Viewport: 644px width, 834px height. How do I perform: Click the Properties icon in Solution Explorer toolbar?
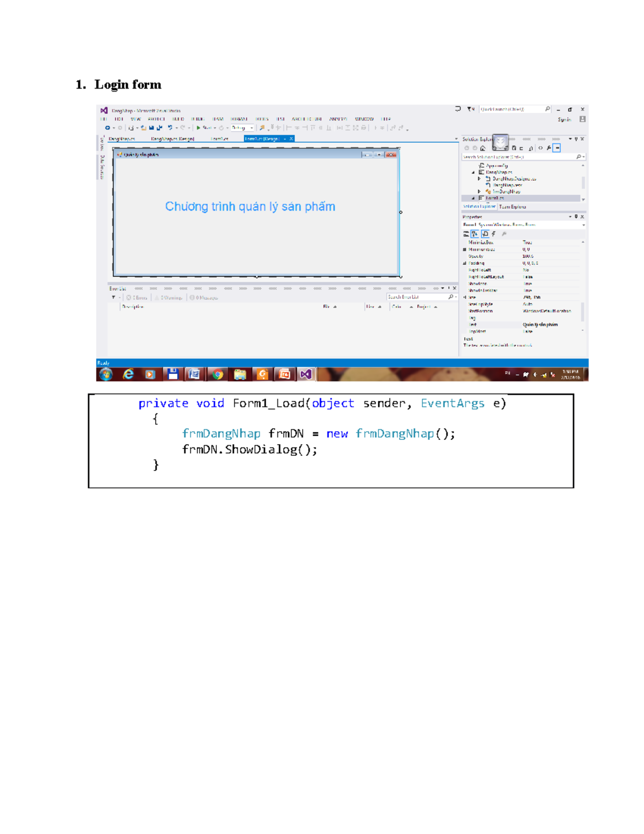548,148
